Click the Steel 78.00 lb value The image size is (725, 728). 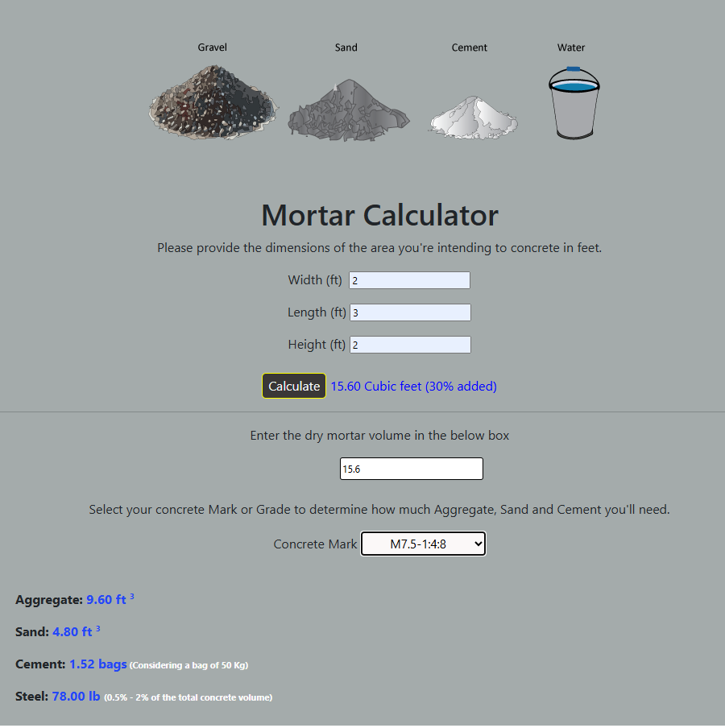76,697
